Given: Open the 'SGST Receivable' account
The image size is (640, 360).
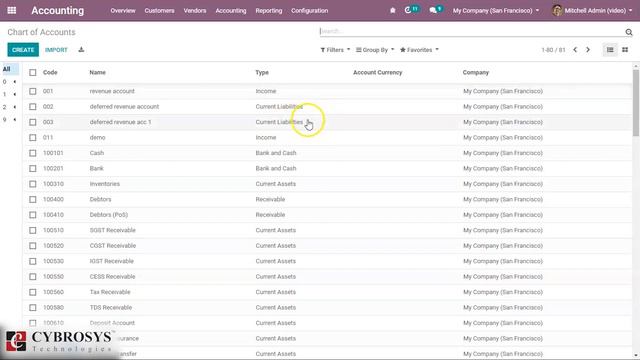Looking at the screenshot, I should [113, 230].
